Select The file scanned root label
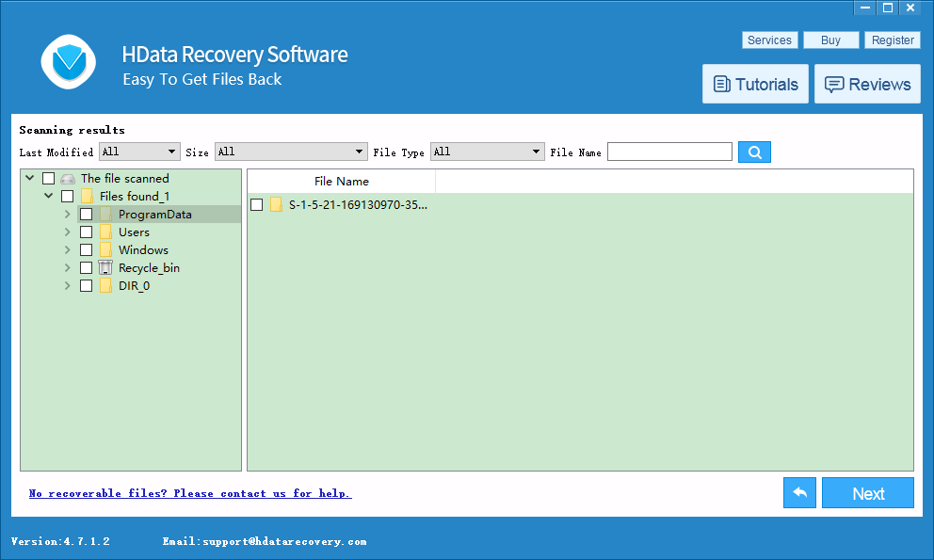The image size is (934, 560). 125,178
